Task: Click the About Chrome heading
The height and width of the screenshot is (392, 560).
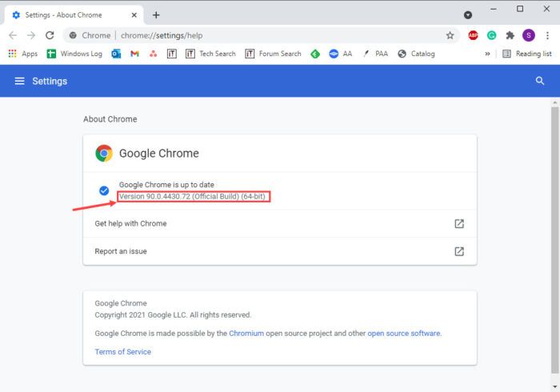Action: click(x=110, y=119)
